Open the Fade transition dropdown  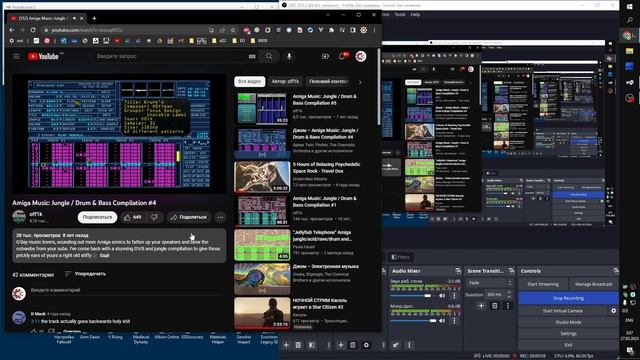click(489, 283)
